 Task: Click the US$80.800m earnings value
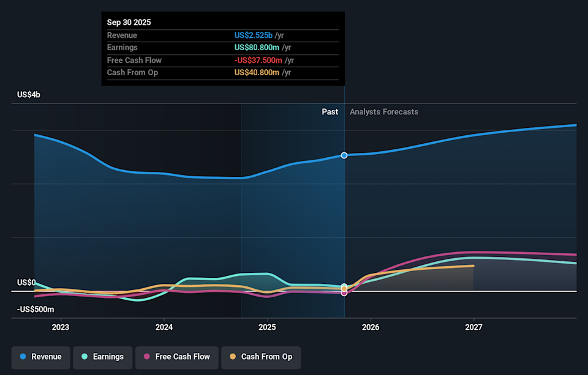coord(257,48)
